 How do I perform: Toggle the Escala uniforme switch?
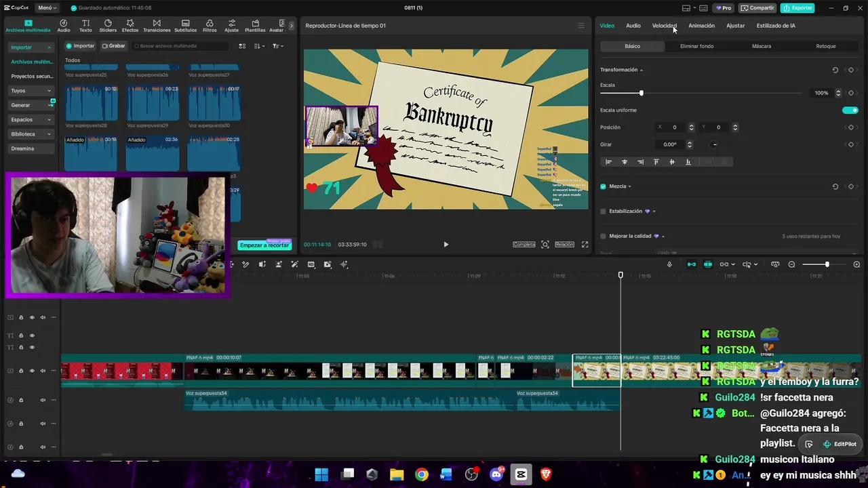[850, 110]
